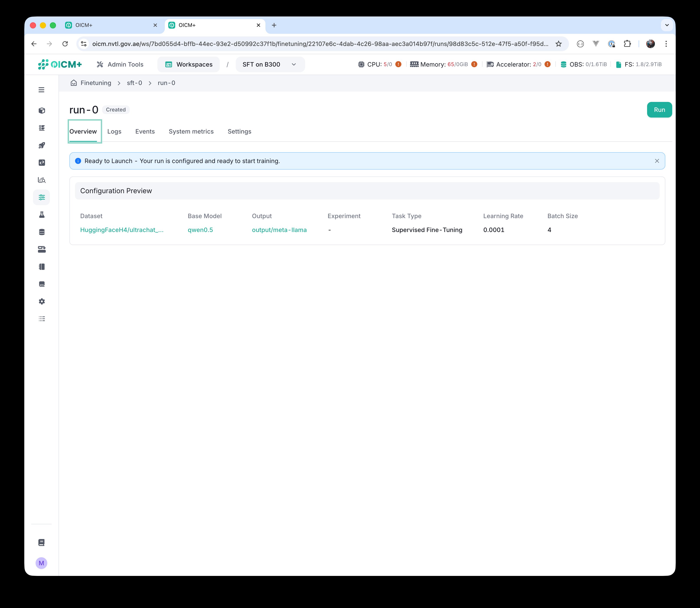Click the FS storage indicator
The height and width of the screenshot is (608, 700).
(639, 64)
